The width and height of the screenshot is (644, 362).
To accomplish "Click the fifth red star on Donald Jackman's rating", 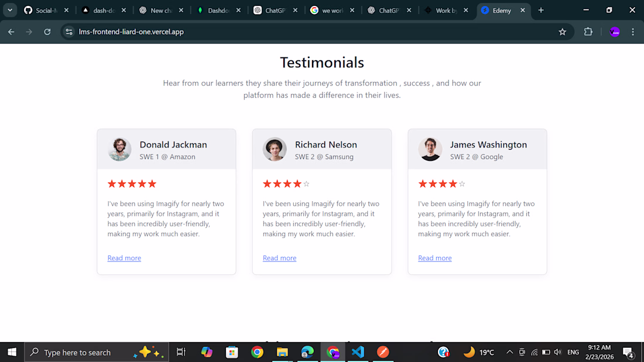I will (x=152, y=184).
